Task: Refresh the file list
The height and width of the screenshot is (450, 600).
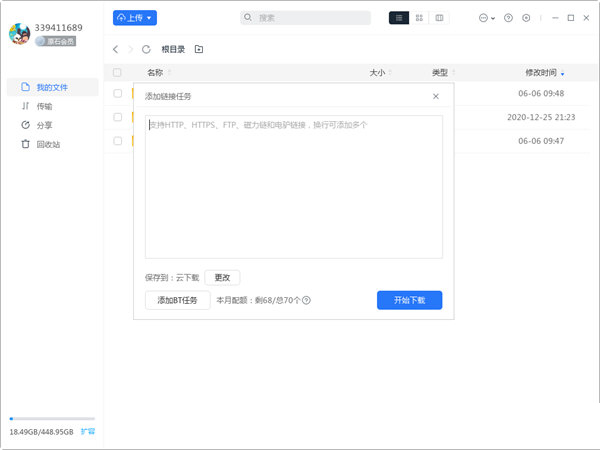Action: point(146,49)
